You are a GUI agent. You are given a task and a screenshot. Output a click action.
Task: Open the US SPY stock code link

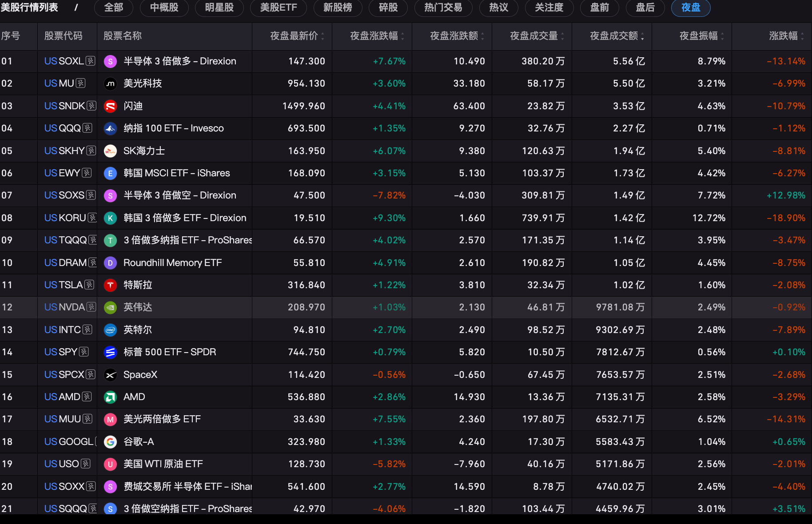(61, 352)
